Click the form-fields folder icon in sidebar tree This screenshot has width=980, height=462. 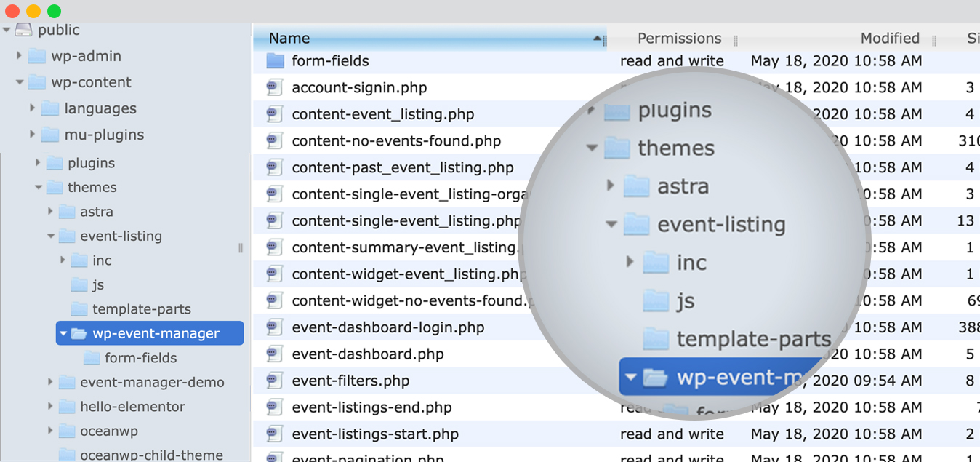(x=92, y=358)
